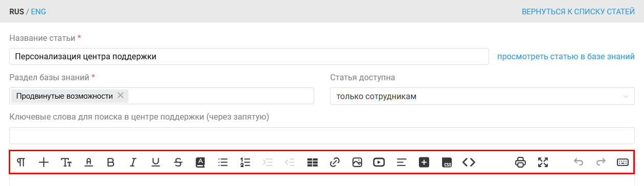Insert a bulleted list
644x186 pixels.
click(x=223, y=162)
